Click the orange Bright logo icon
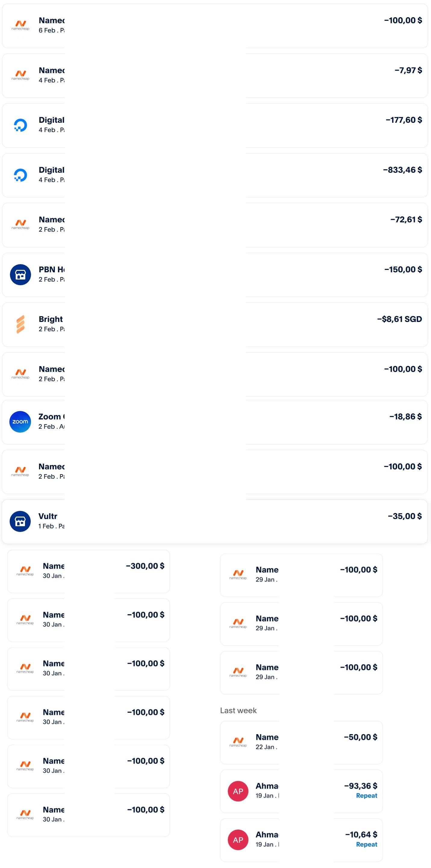 [x=20, y=324]
